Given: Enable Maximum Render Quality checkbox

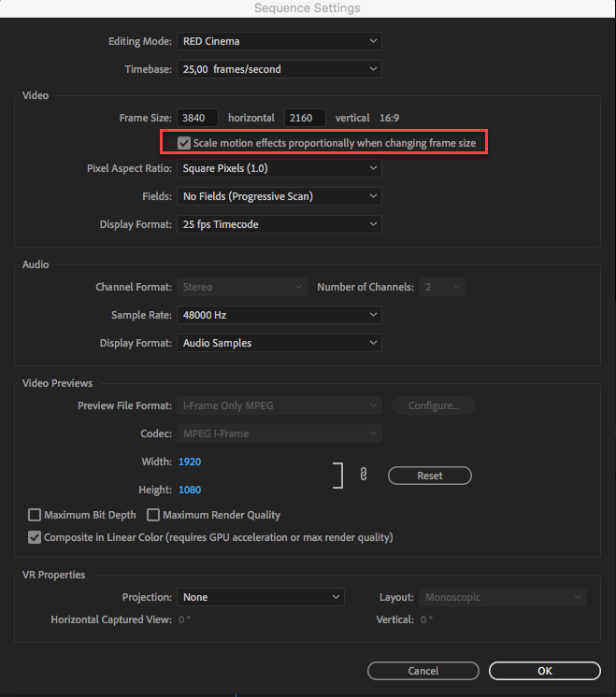Looking at the screenshot, I should click(153, 515).
